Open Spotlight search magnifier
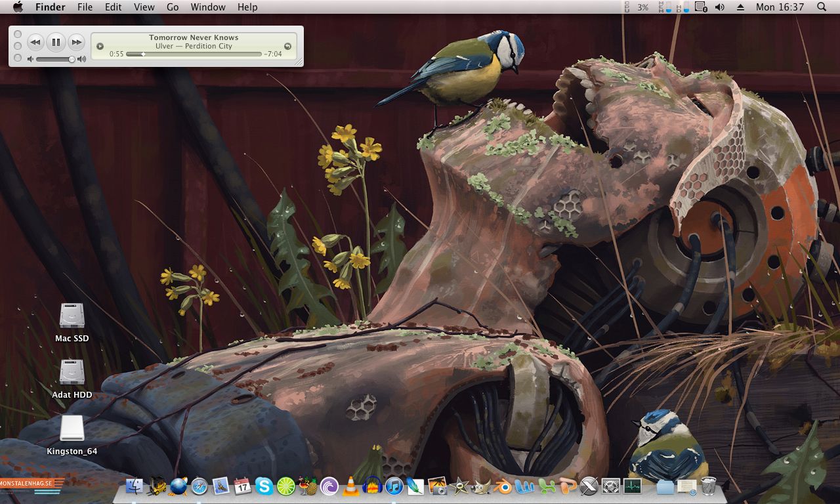The height and width of the screenshot is (504, 840). (822, 7)
